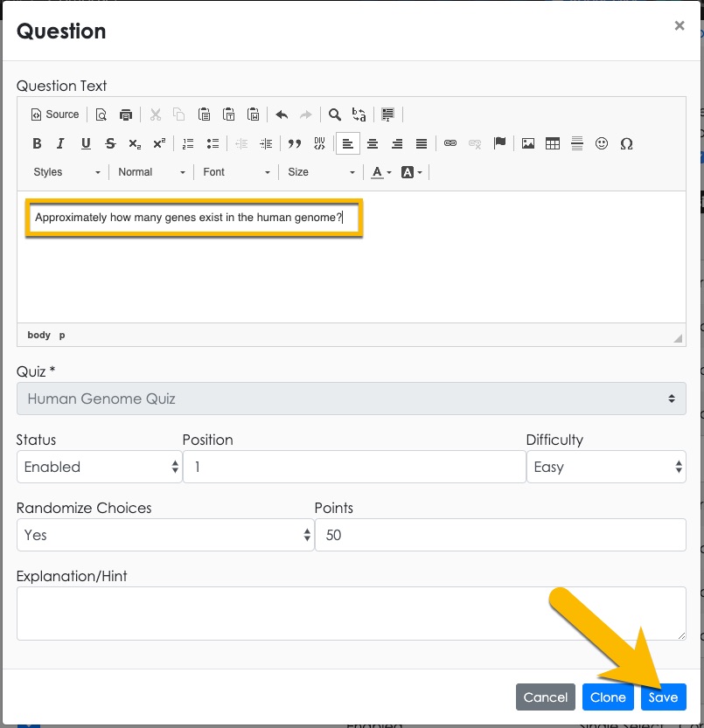Viewport: 704px width, 728px height.
Task: Justify the text
Action: coord(422,143)
